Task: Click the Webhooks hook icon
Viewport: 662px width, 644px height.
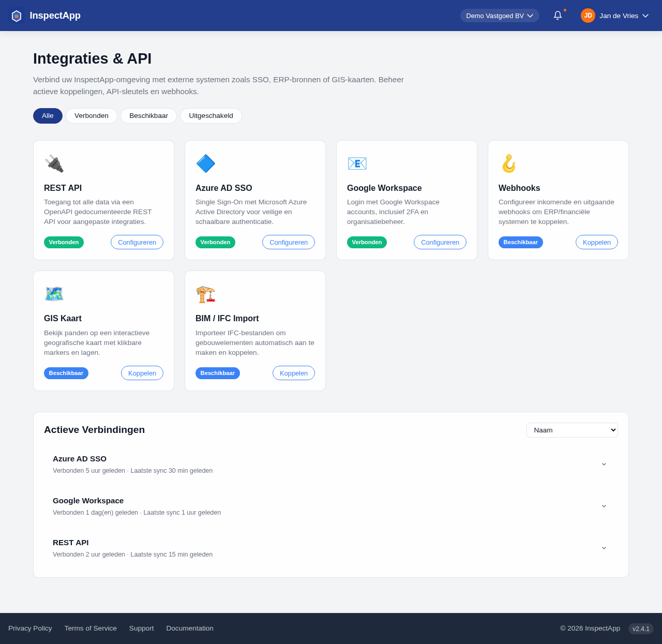Action: point(508,163)
